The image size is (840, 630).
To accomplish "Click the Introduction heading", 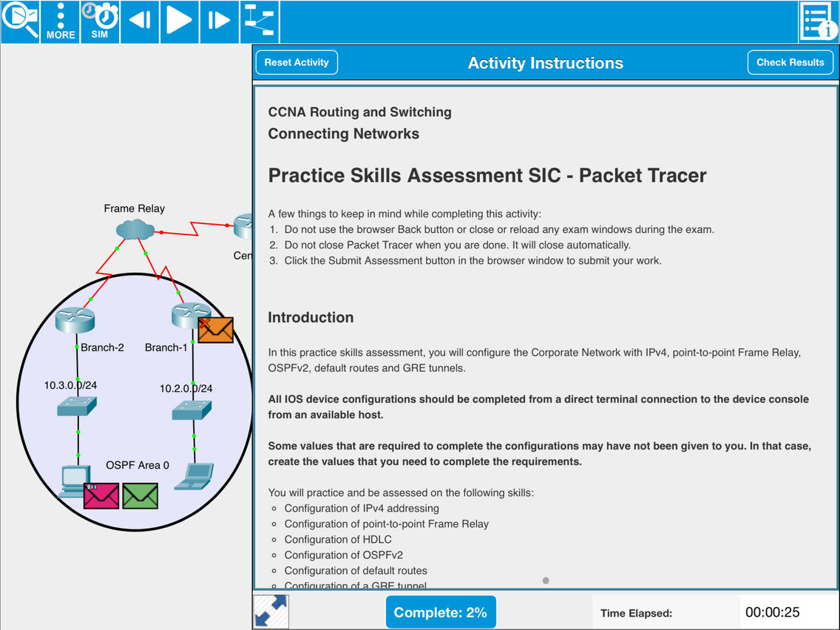I will [311, 317].
